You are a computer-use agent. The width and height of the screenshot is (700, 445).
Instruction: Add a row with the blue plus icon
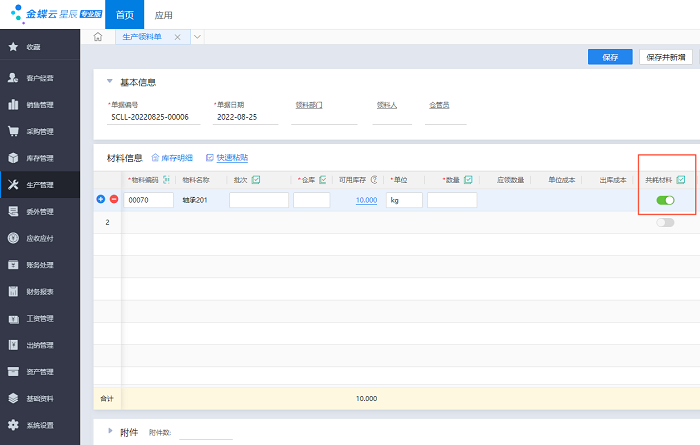101,200
